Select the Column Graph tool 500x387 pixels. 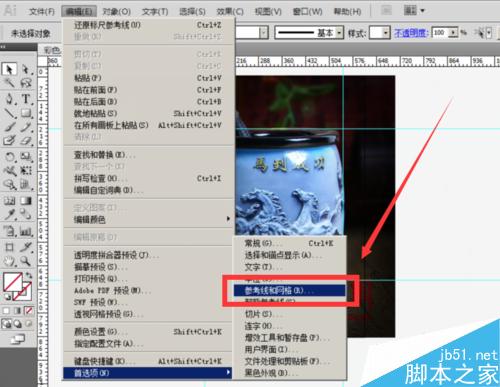(26, 231)
